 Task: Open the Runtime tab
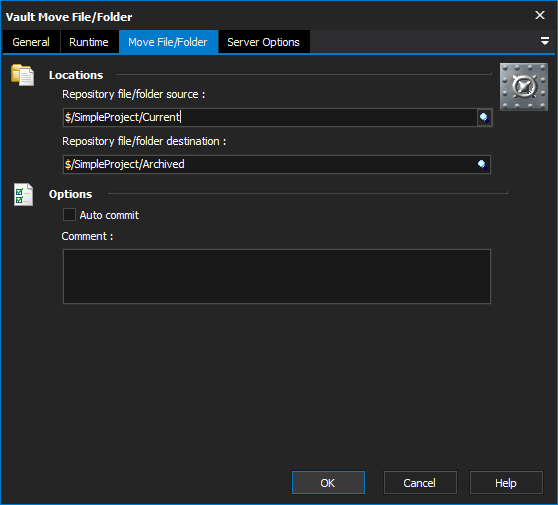coord(89,42)
